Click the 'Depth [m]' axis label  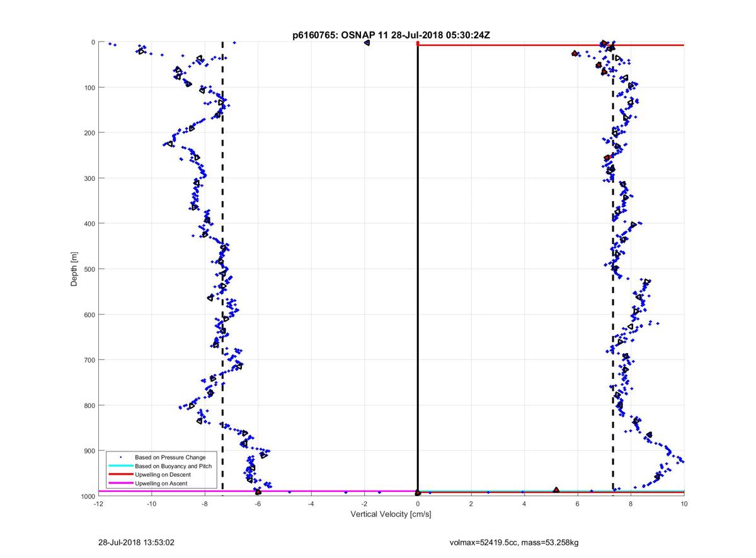(x=74, y=269)
